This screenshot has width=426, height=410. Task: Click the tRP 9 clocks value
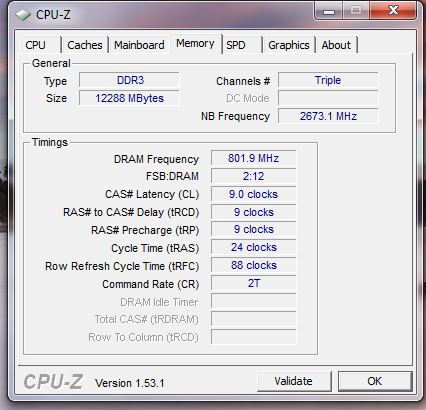[x=253, y=230]
